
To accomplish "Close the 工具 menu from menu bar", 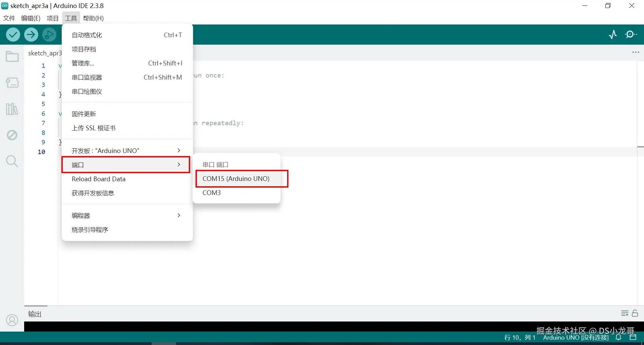I will 71,18.
